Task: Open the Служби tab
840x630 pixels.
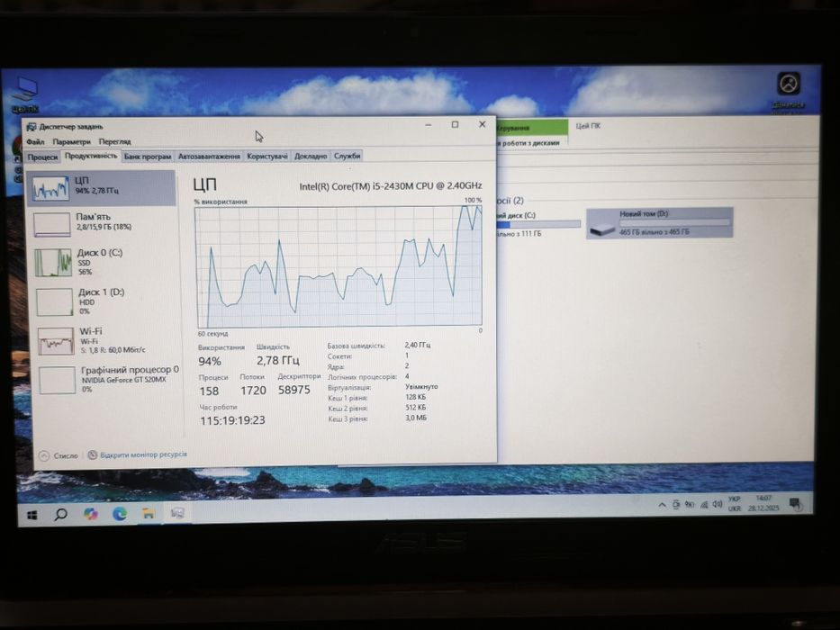Action: point(348,156)
